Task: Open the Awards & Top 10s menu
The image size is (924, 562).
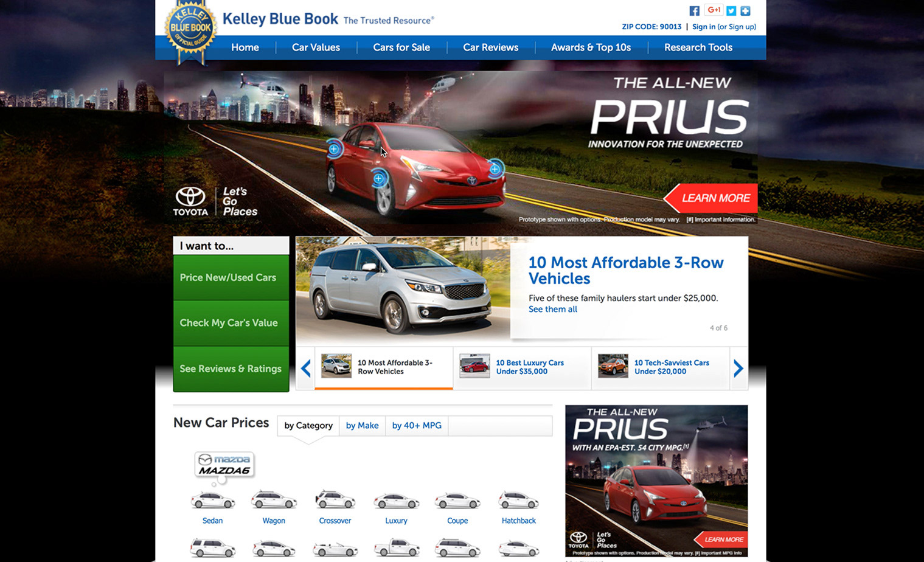Action: (x=591, y=47)
